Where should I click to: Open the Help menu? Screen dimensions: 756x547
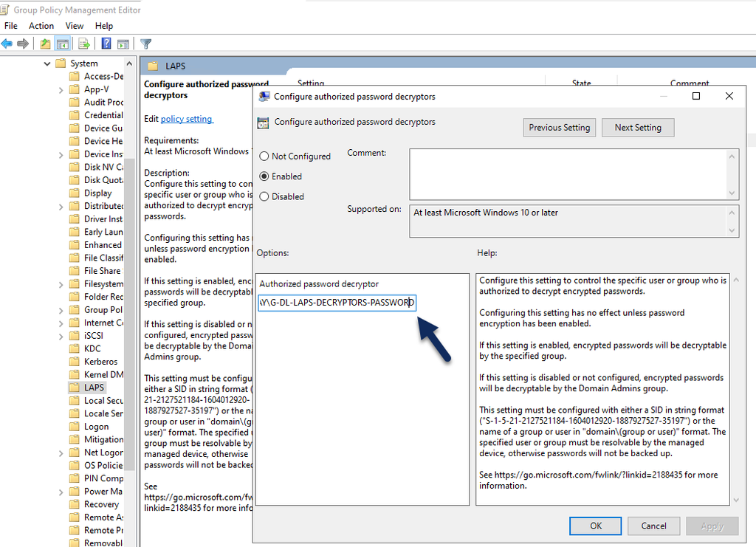coord(103,26)
